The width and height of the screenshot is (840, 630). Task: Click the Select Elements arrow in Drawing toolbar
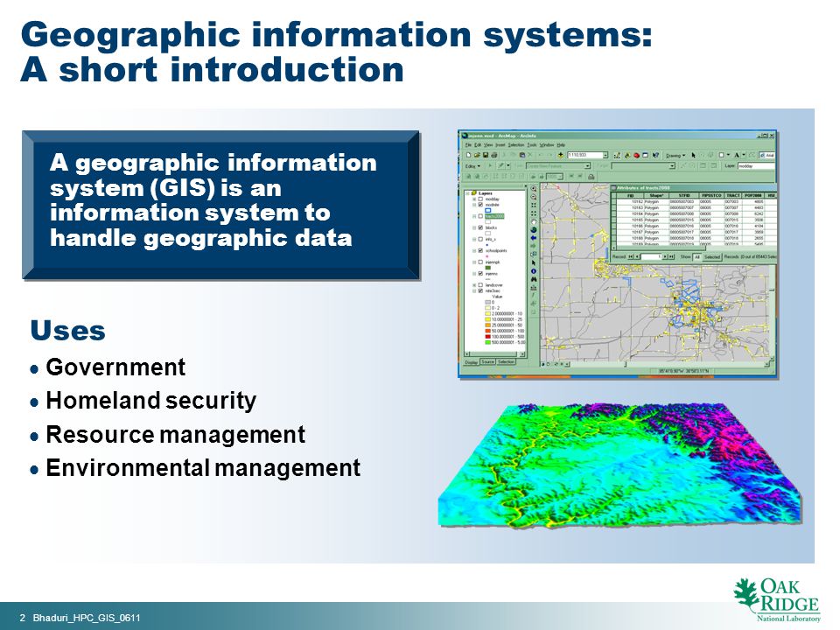click(x=693, y=156)
